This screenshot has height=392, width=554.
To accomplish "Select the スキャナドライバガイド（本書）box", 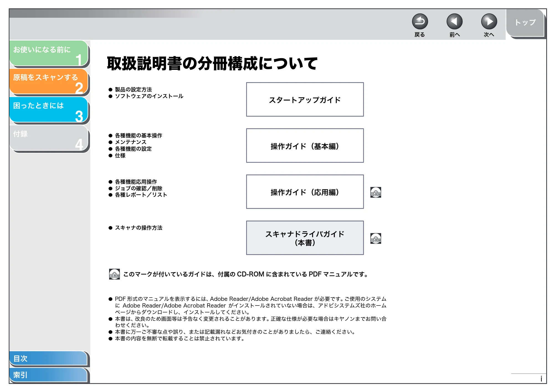I will point(305,238).
